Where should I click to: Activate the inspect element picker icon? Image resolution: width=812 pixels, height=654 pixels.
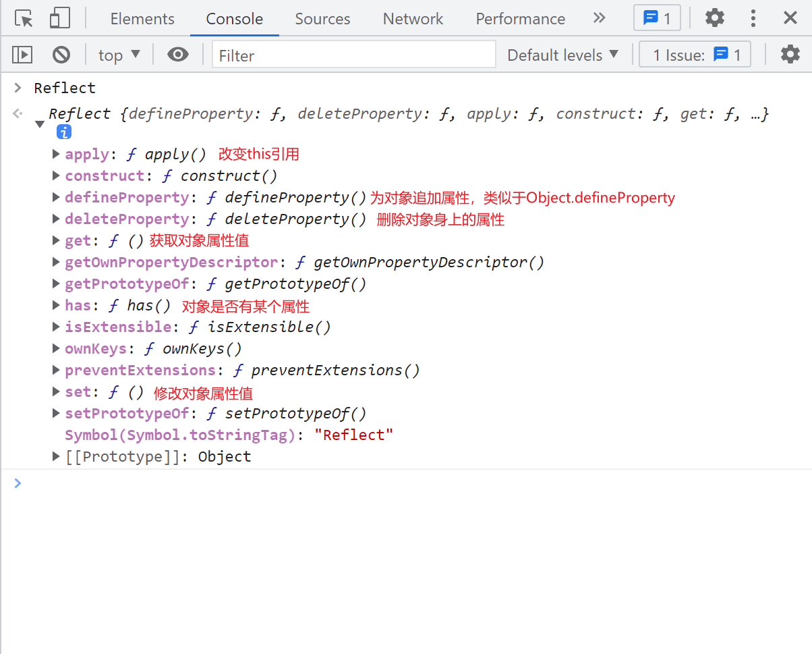tap(24, 18)
